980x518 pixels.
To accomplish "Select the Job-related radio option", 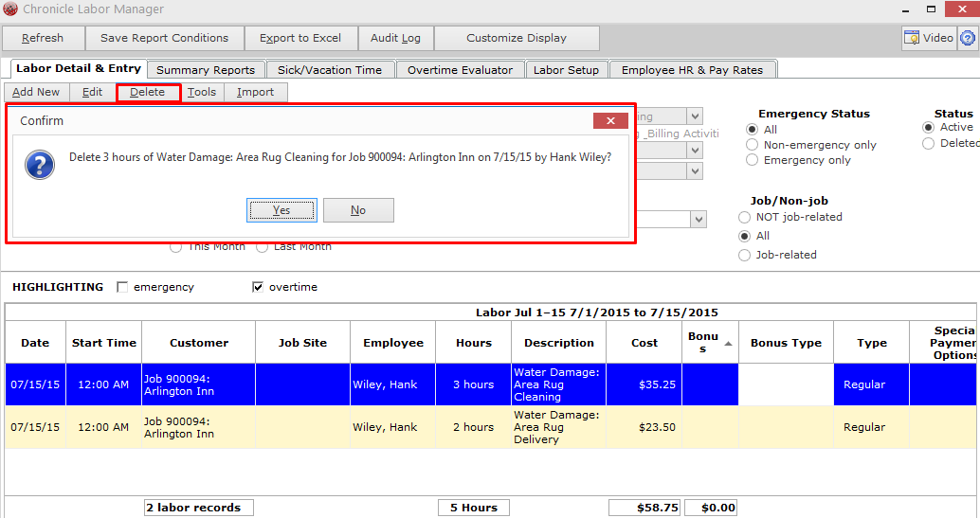I will 744,255.
